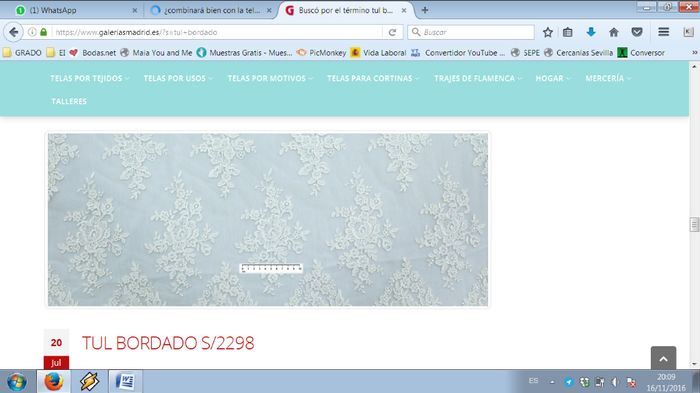Open the TALLERES menu item
Image resolution: width=700 pixels, height=393 pixels.
(69, 101)
